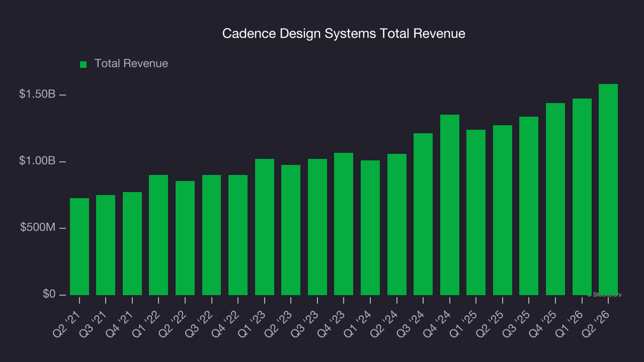Select the Q2 '25 revenue bar
The image size is (644, 362).
tap(503, 210)
